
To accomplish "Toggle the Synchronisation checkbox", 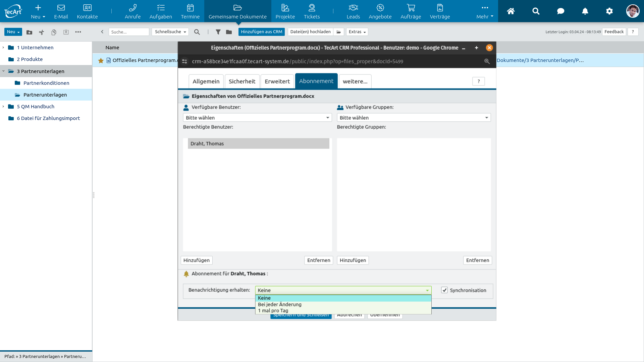I will [x=444, y=290].
